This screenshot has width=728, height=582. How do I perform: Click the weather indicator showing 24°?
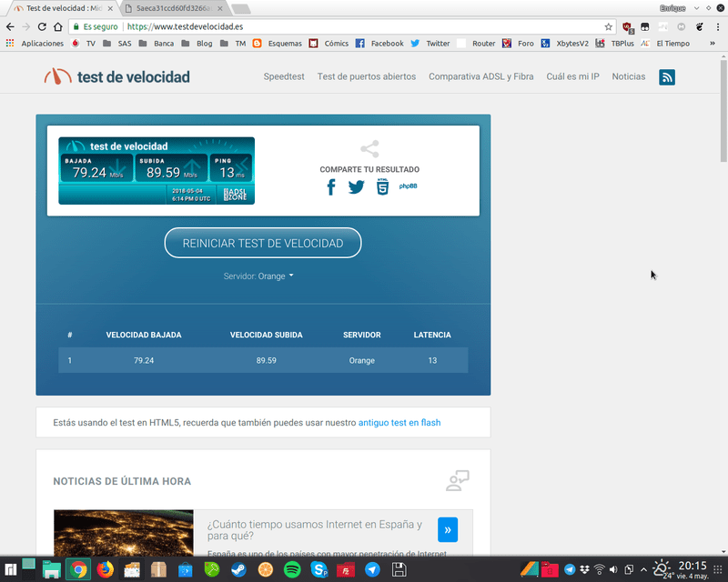(662, 570)
